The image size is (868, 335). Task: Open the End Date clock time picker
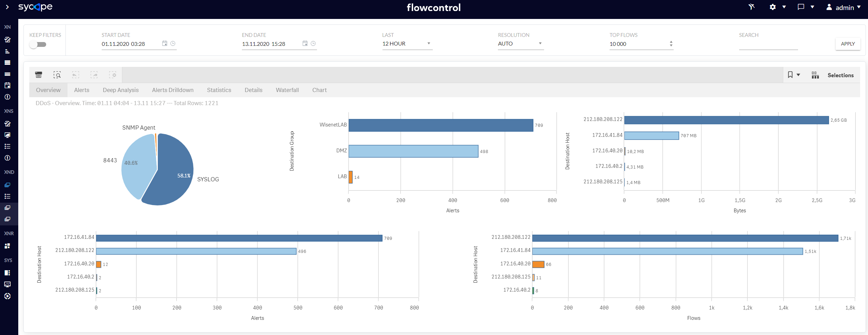(313, 43)
